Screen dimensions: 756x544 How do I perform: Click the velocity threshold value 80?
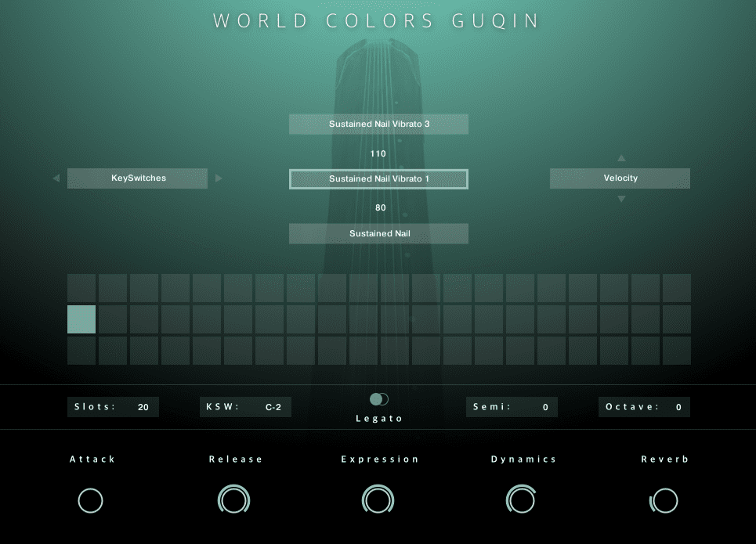pyautogui.click(x=381, y=207)
